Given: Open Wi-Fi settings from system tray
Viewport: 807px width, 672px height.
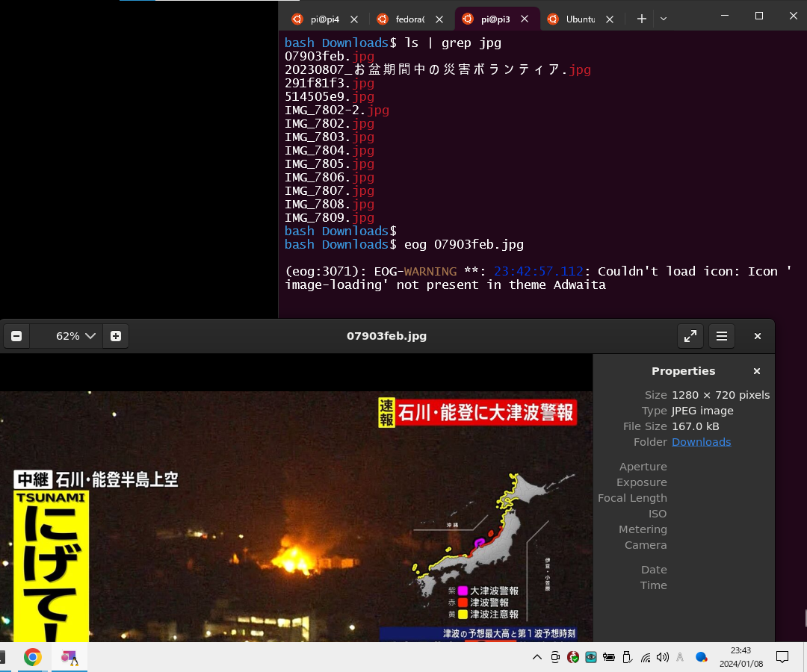Looking at the screenshot, I should tap(645, 657).
